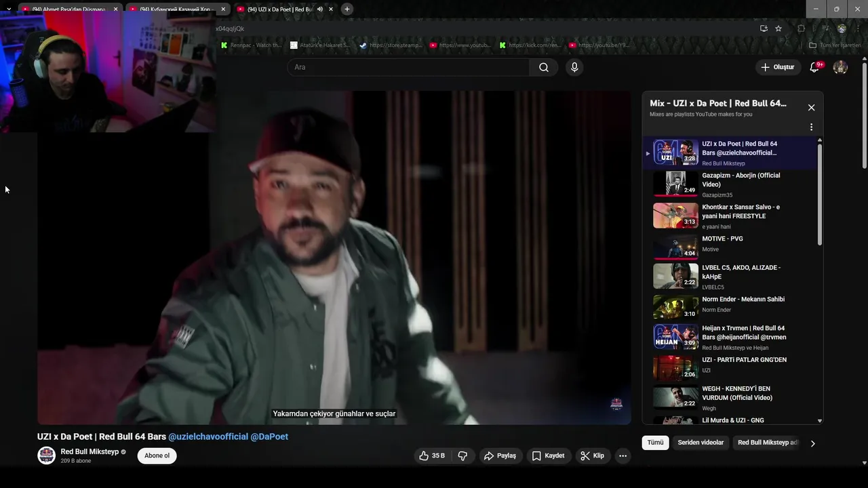
Task: Open Tüm Yer İşaretleri folder
Action: click(x=835, y=45)
